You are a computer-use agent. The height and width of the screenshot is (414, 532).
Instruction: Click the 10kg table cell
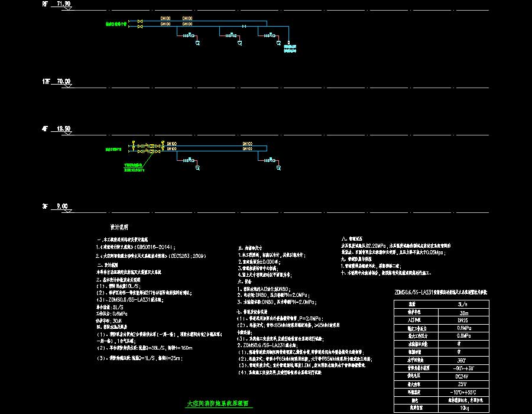[x=463, y=408]
